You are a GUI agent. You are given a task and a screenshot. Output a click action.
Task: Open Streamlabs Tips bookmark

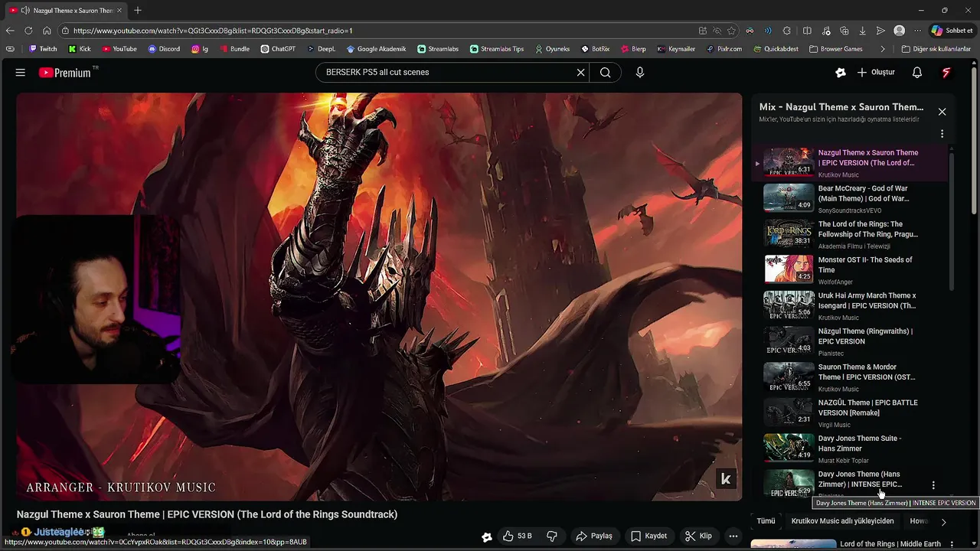(497, 49)
